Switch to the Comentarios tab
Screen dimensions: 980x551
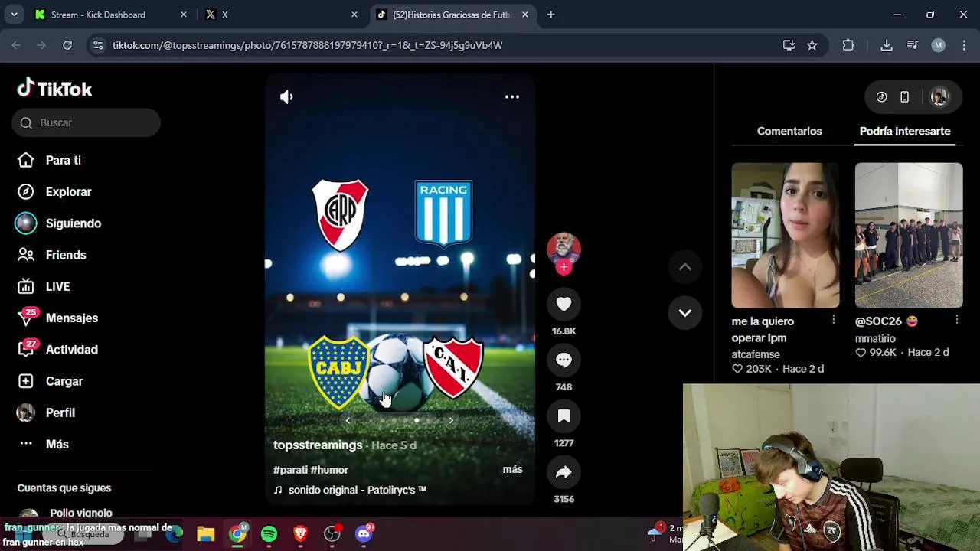(x=789, y=131)
